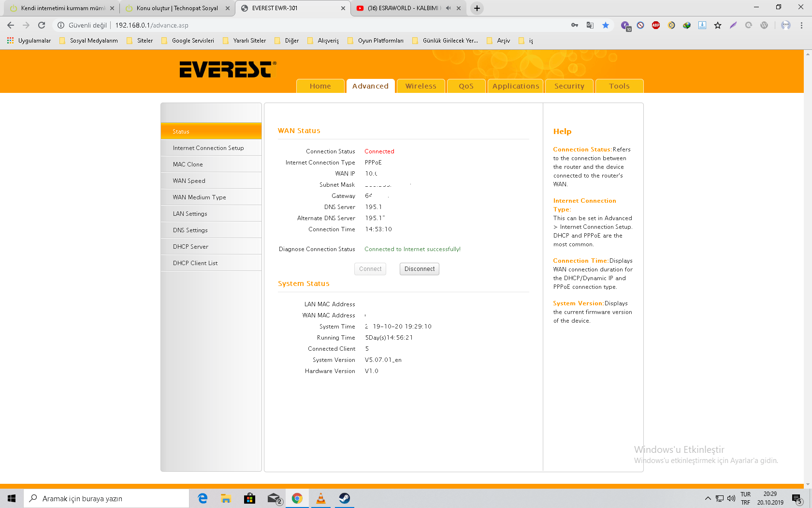Open the yellow circular extension icon
This screenshot has width=812, height=508.
671,25
